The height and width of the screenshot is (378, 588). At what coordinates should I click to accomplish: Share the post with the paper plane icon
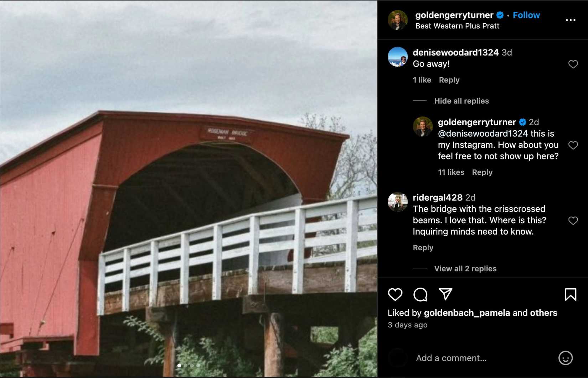[x=445, y=294]
